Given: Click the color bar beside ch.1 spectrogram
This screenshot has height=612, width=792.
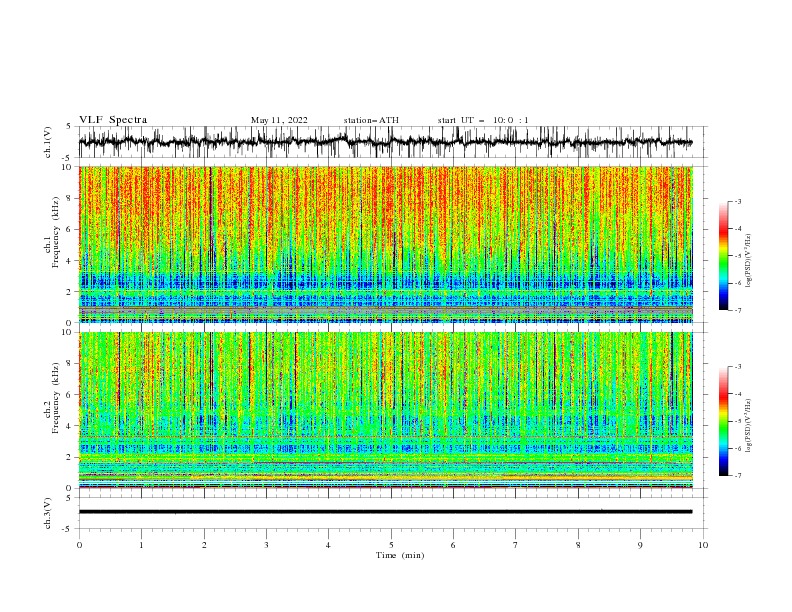Looking at the screenshot, I should (724, 256).
